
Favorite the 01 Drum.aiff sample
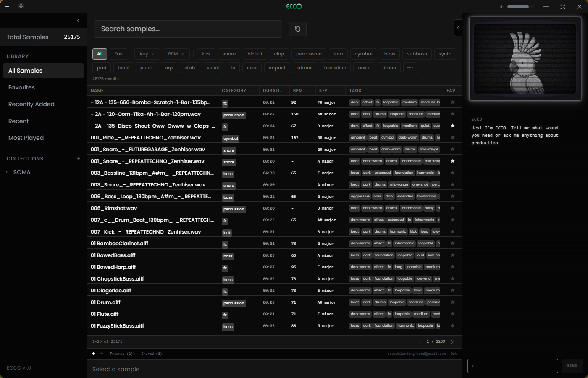[452, 302]
